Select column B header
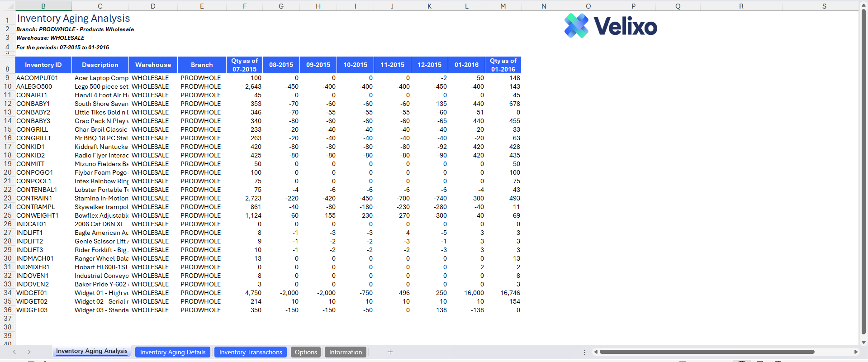This screenshot has width=868, height=362. [x=43, y=6]
